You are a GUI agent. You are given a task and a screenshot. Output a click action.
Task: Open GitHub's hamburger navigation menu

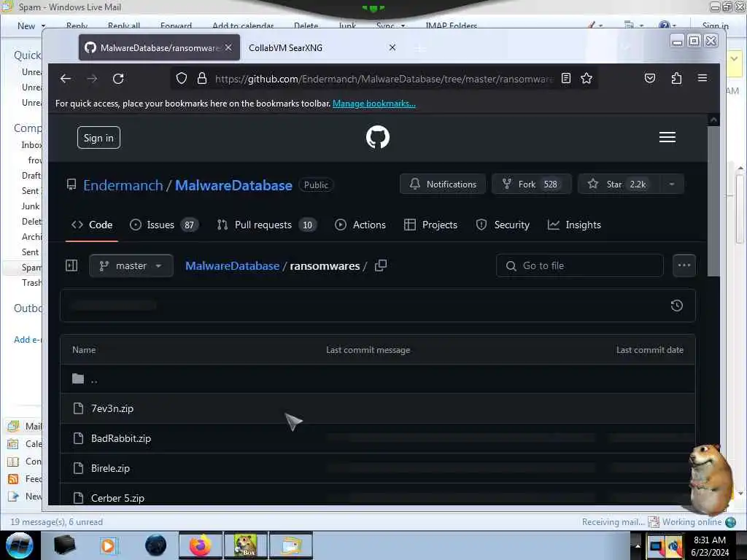click(x=667, y=137)
